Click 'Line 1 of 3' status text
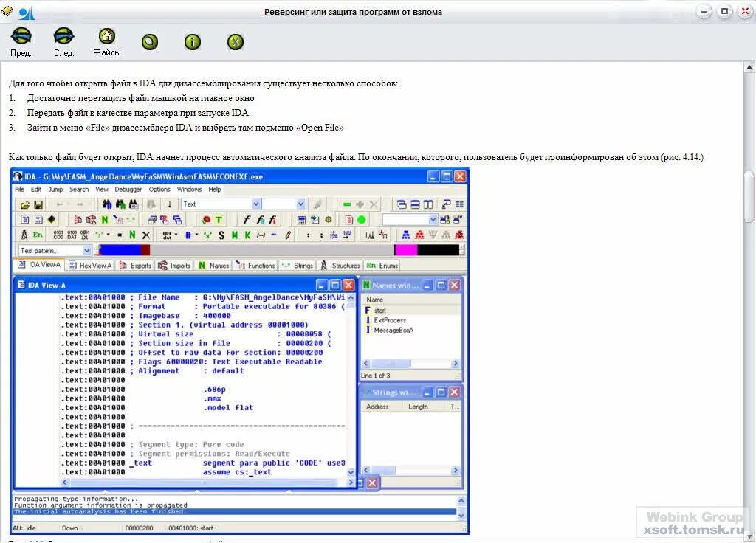The width and height of the screenshot is (756, 543). tap(376, 376)
